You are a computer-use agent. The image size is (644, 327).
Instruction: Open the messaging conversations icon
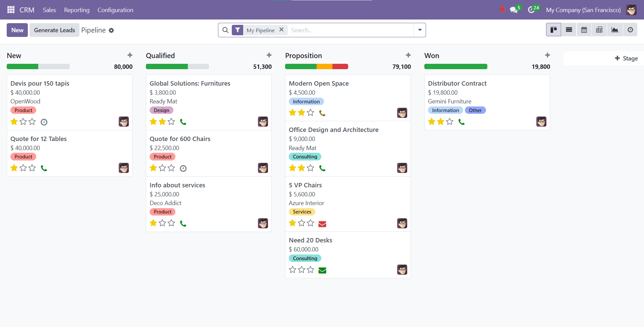[x=514, y=10]
